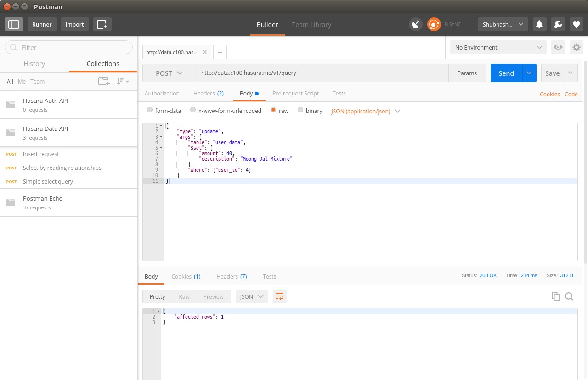The image size is (588, 380).
Task: Click the search icon in Filter box
Action: pos(13,47)
